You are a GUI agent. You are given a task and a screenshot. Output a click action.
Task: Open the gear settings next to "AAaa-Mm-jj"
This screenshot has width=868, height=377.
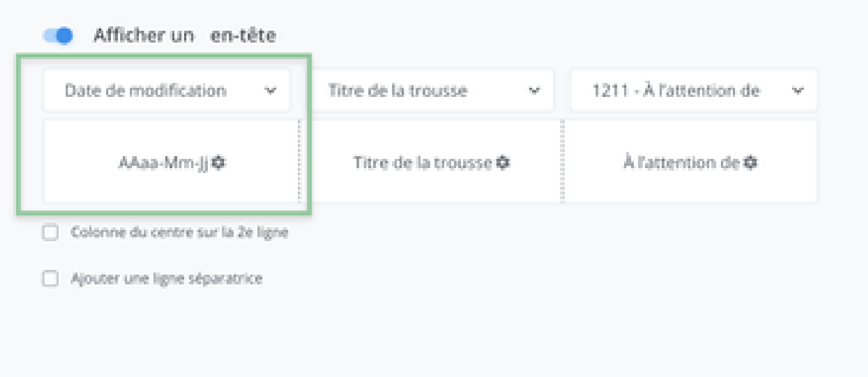(x=219, y=162)
